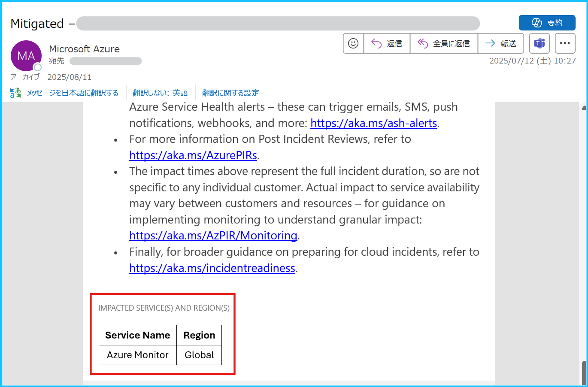Click the IMPACTED SERVICE(S) AND REGION(S) heading
Screen dimensions: 588x387
164,308
